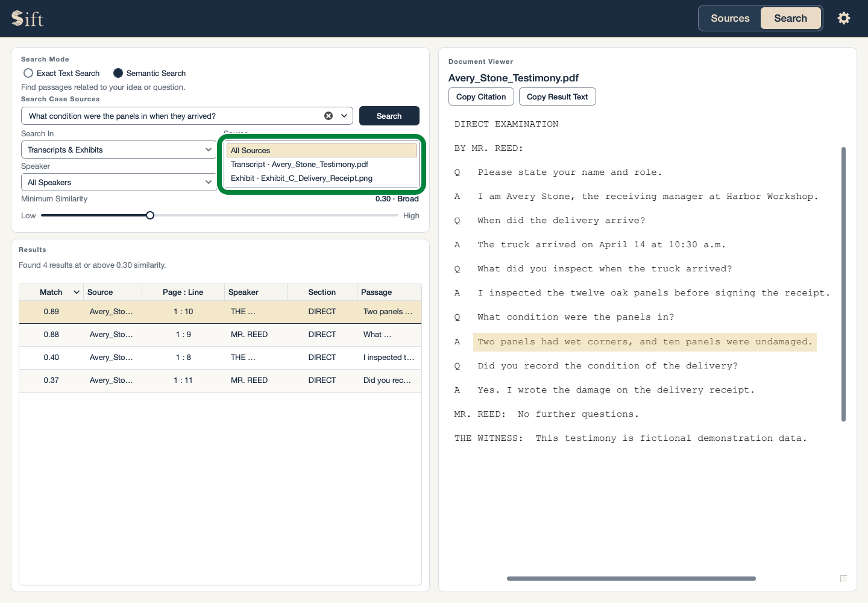Choose Transcript Avery_Stone_Testimony.pdf source option
Image resolution: width=868 pixels, height=603 pixels.
click(321, 164)
